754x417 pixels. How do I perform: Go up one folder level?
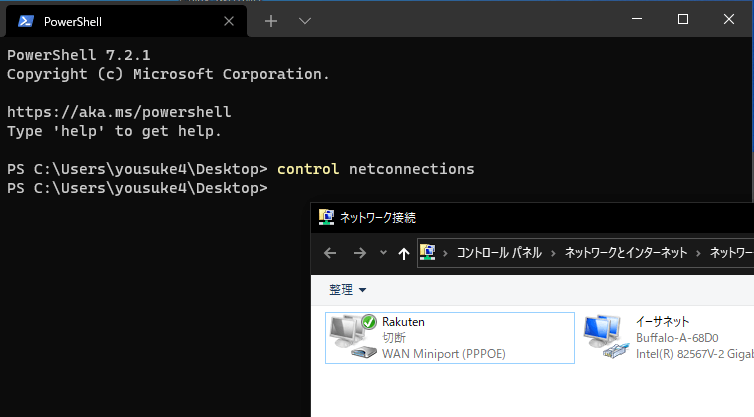click(x=404, y=253)
